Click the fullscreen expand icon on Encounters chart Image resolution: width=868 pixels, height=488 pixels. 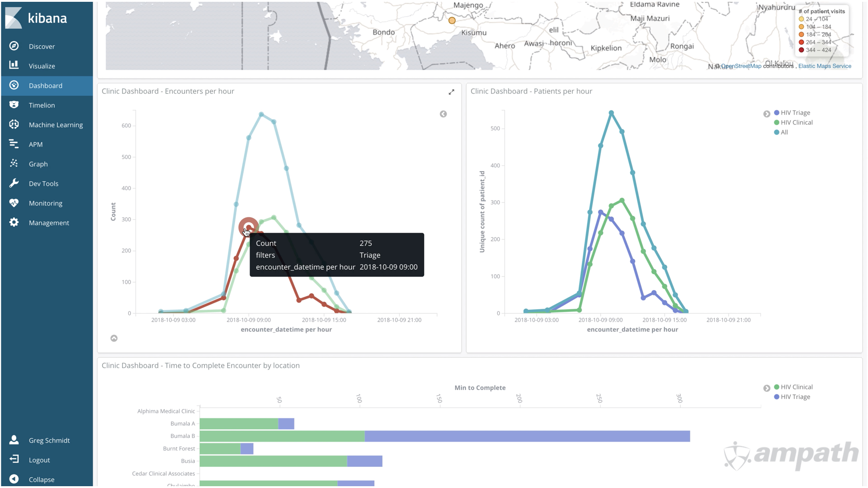[451, 92]
